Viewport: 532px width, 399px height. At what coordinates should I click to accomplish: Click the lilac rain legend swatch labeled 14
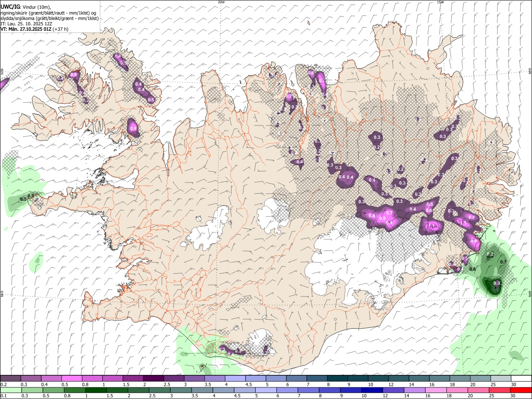coord(414,390)
